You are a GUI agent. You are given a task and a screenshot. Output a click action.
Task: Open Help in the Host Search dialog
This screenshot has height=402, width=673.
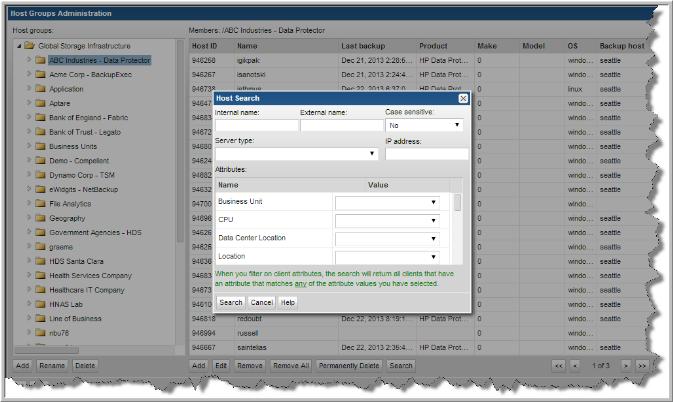tap(288, 302)
